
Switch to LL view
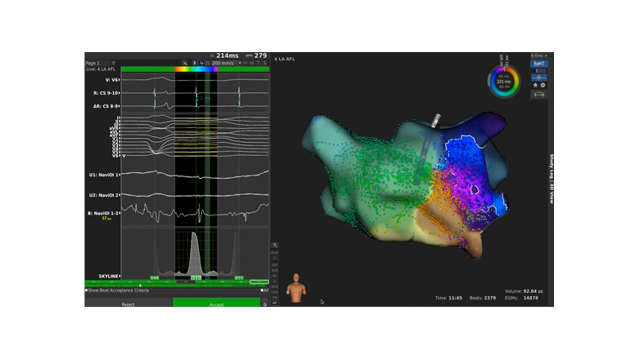(x=275, y=281)
